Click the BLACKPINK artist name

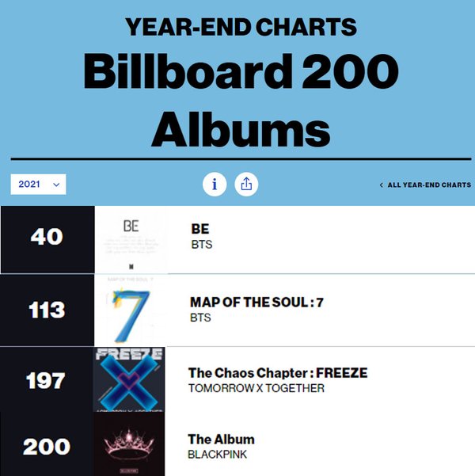coord(218,455)
